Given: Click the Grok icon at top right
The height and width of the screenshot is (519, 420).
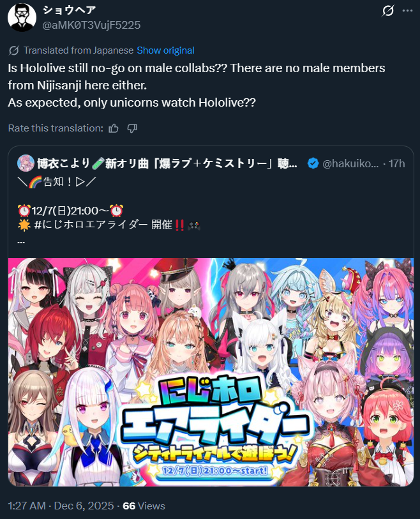Looking at the screenshot, I should pyautogui.click(x=387, y=11).
